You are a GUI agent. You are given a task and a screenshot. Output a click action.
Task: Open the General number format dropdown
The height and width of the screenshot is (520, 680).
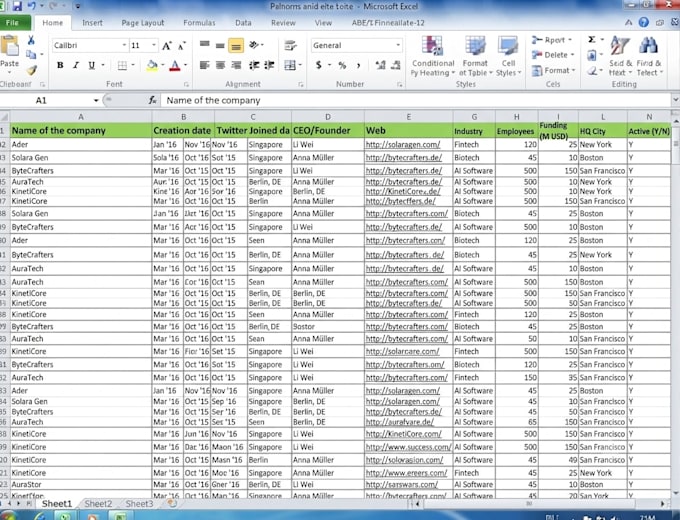coord(398,45)
